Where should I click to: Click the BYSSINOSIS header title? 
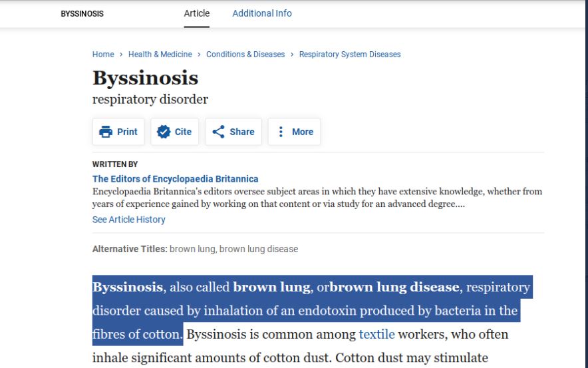pos(82,14)
